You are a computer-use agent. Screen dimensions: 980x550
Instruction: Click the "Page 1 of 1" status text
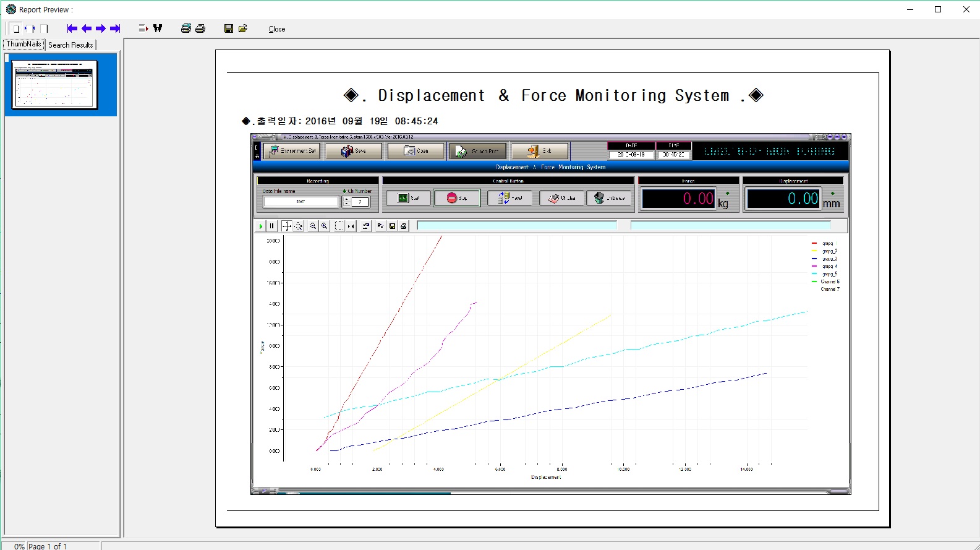48,546
